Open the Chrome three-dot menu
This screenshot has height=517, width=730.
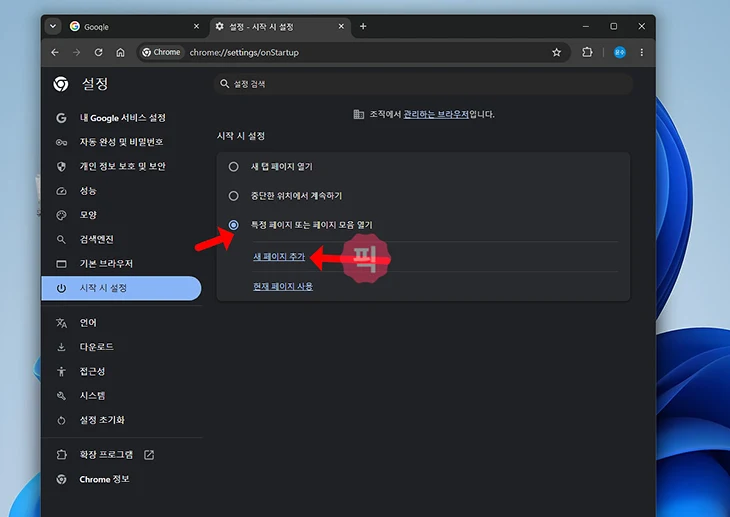coord(642,52)
